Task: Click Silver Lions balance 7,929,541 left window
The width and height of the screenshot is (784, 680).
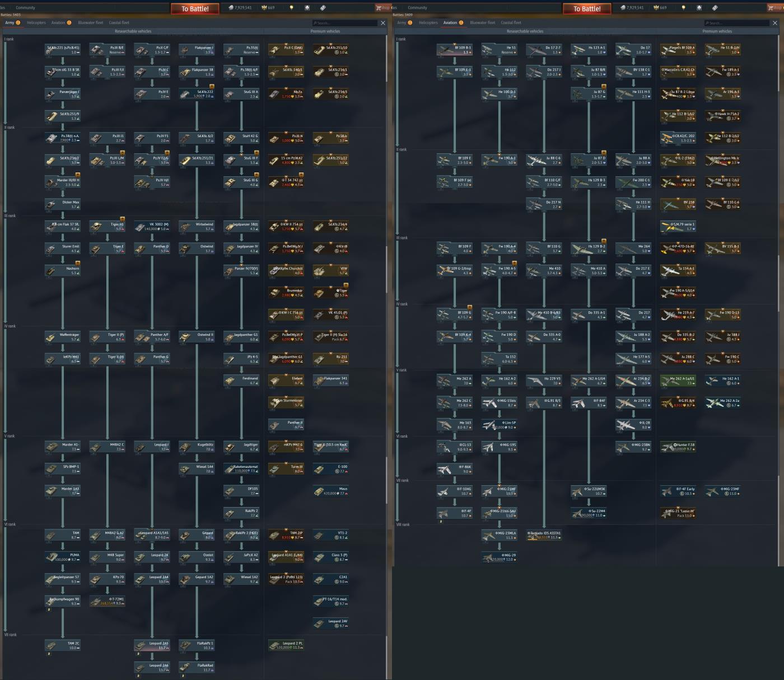Action: [240, 8]
